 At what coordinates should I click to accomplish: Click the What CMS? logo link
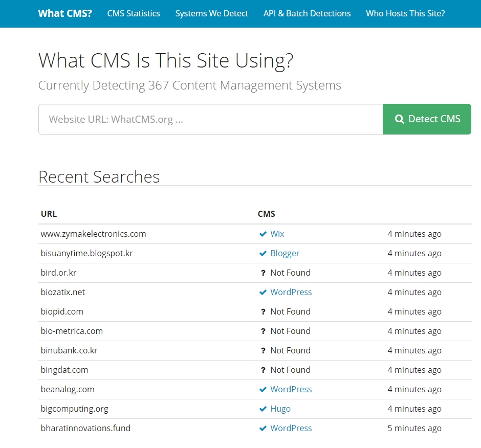pos(65,13)
